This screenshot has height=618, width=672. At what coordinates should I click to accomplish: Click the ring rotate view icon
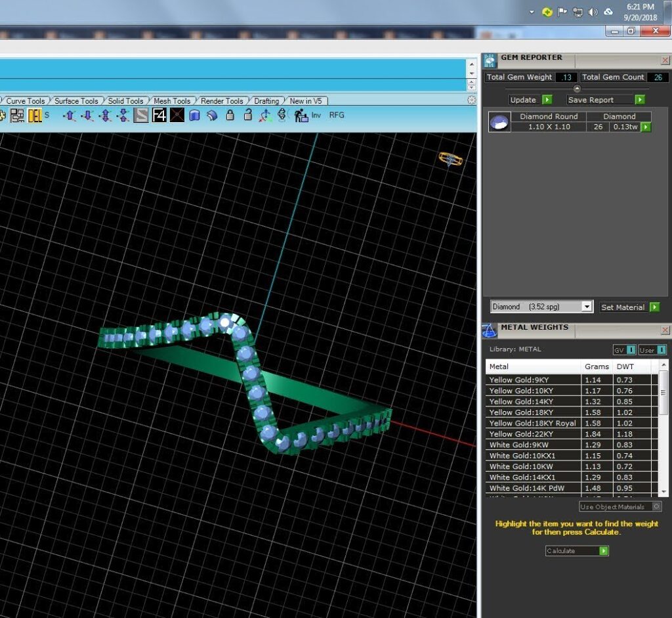(x=282, y=114)
